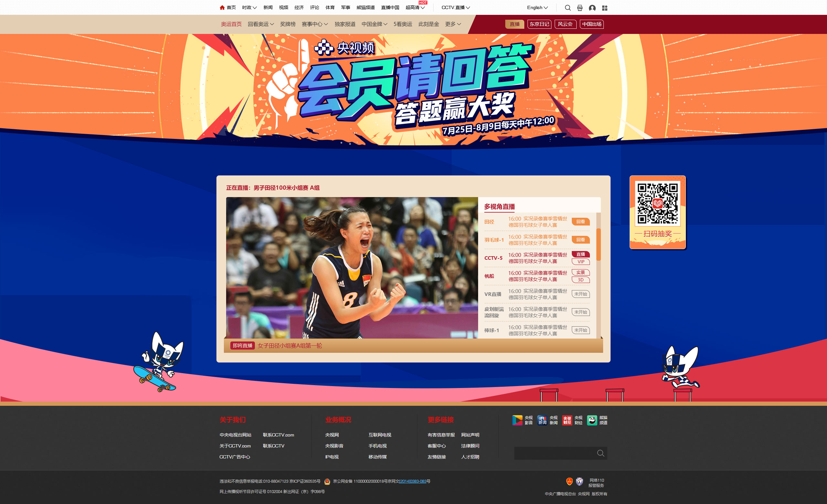
Task: Expand the 赛事中心 dropdown
Action: coord(315,24)
